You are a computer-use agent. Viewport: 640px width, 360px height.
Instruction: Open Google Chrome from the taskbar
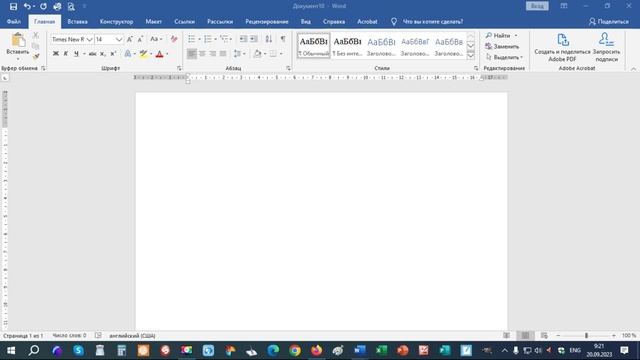pos(295,350)
